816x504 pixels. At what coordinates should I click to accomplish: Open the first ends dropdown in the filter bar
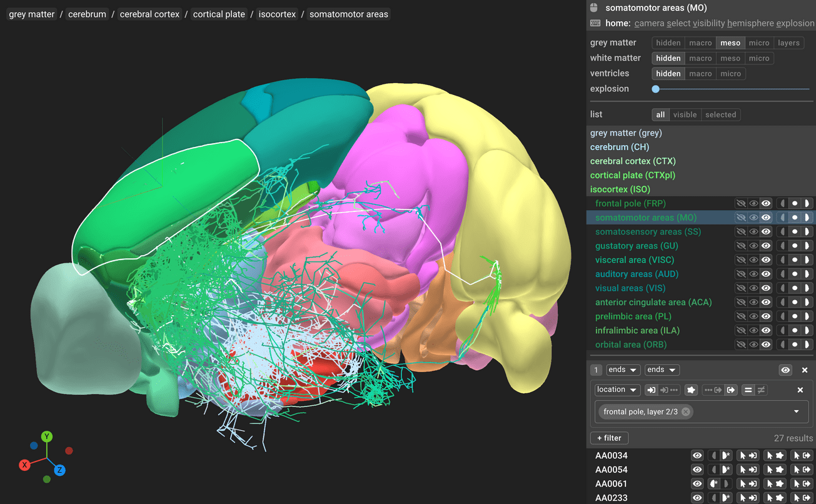623,370
